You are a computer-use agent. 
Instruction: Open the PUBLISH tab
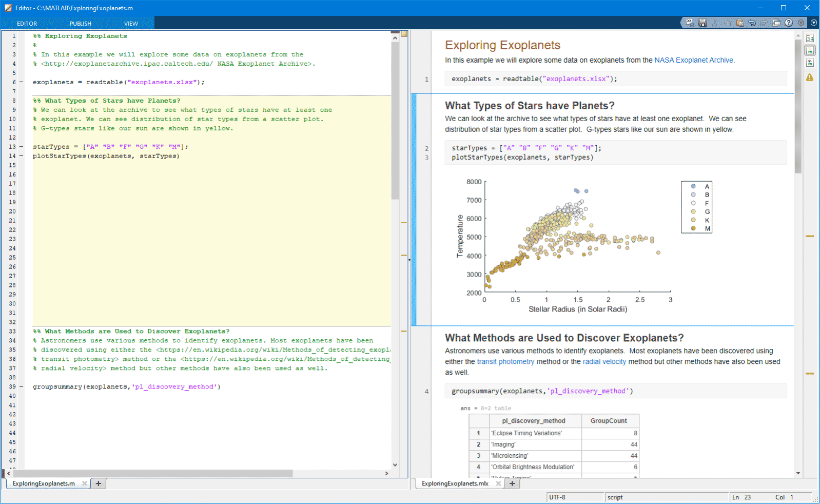point(81,24)
